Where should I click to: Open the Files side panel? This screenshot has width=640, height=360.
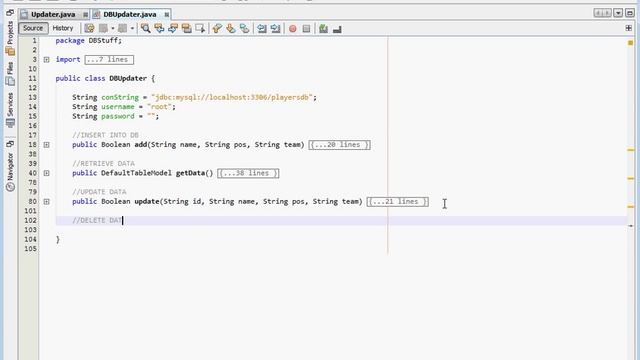(x=10, y=74)
